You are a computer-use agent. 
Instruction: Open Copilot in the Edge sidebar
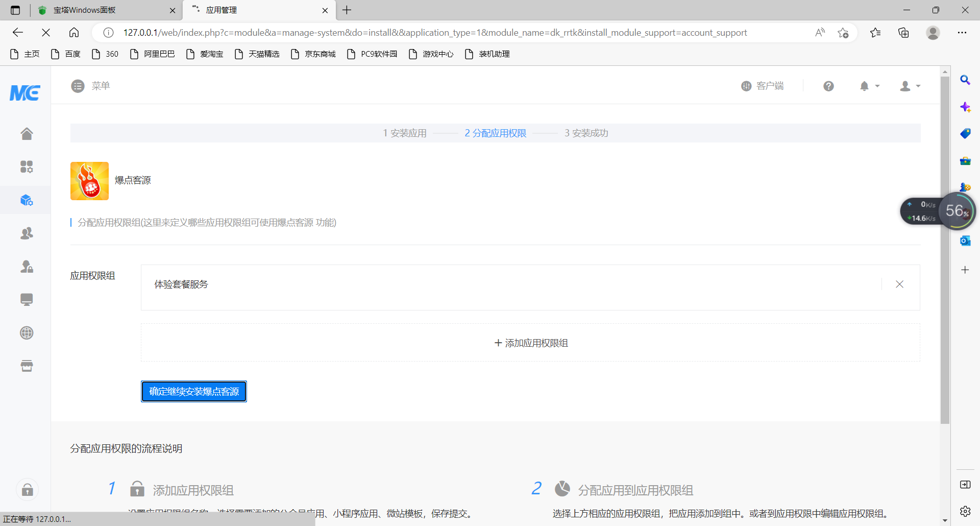point(965,107)
